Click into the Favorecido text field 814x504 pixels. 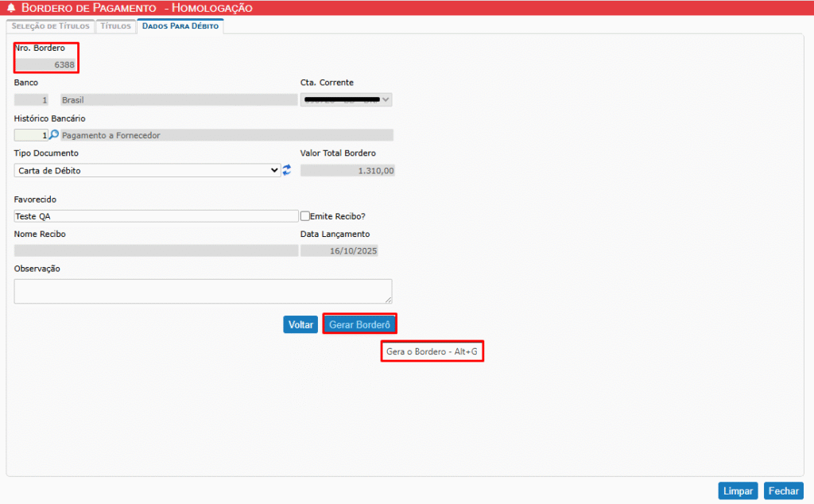tap(156, 216)
